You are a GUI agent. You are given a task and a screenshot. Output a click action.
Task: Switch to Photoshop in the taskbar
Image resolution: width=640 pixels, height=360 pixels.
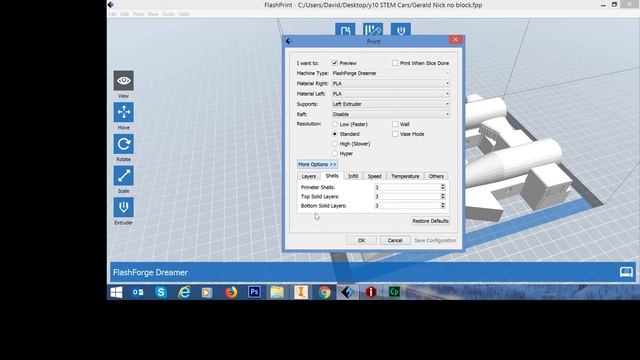click(x=254, y=292)
